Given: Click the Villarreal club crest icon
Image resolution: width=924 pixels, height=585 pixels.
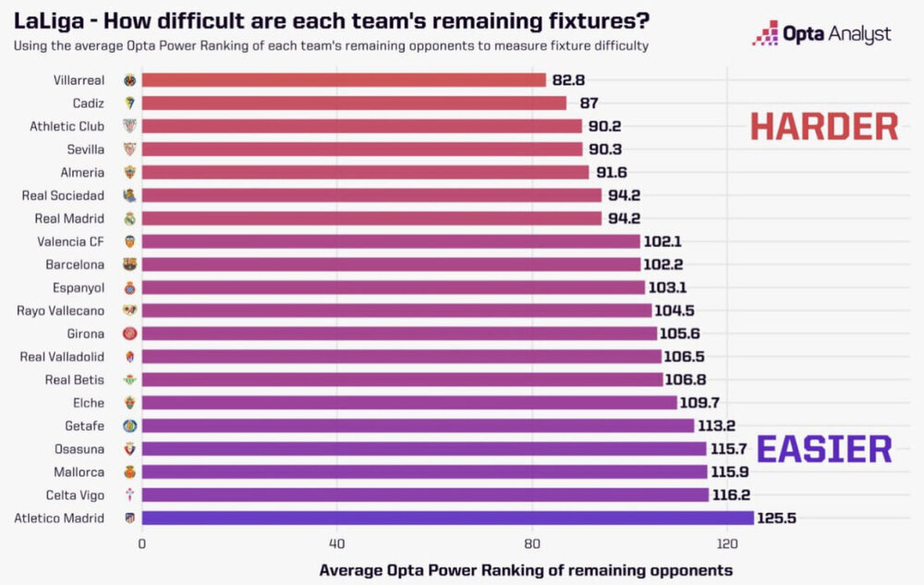Looking at the screenshot, I should click(129, 80).
